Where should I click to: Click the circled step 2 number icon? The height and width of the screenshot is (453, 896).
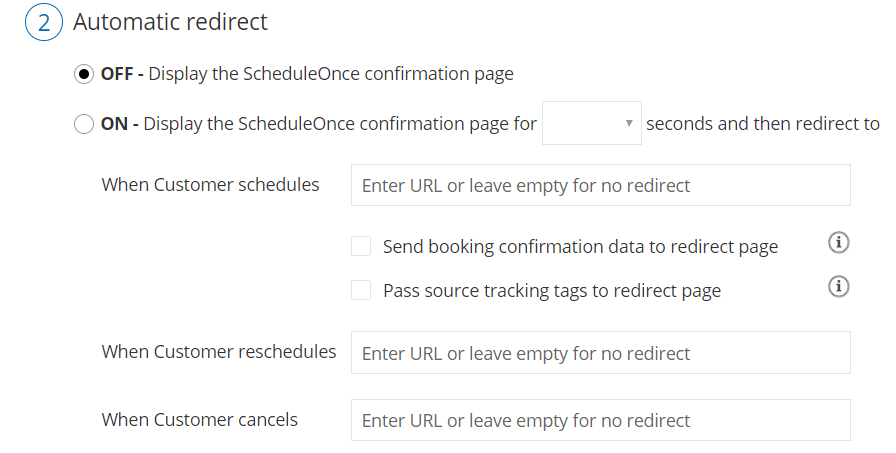click(x=43, y=22)
